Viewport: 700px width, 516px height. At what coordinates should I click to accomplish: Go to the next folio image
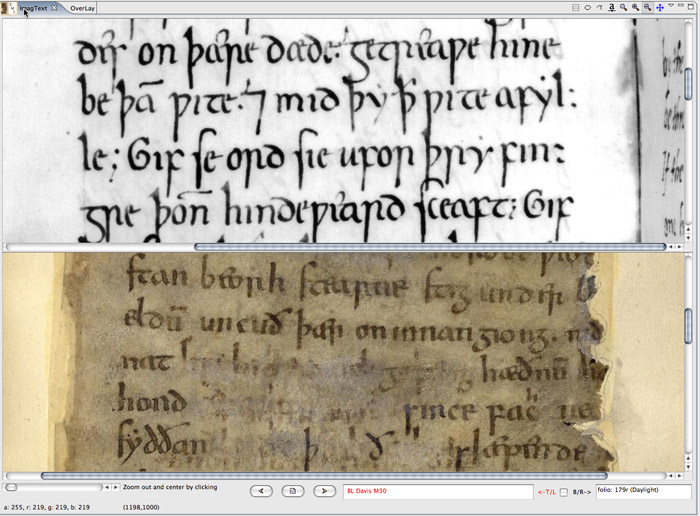pyautogui.click(x=325, y=491)
